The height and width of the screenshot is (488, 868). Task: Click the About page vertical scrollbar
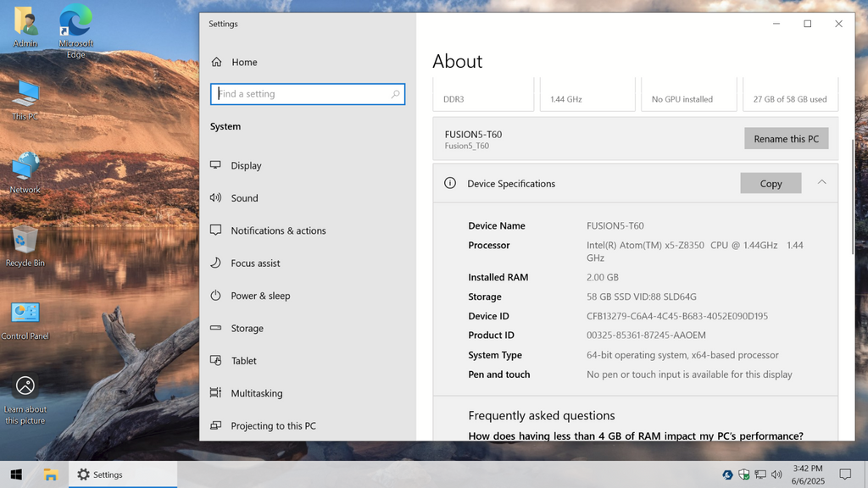point(853,197)
